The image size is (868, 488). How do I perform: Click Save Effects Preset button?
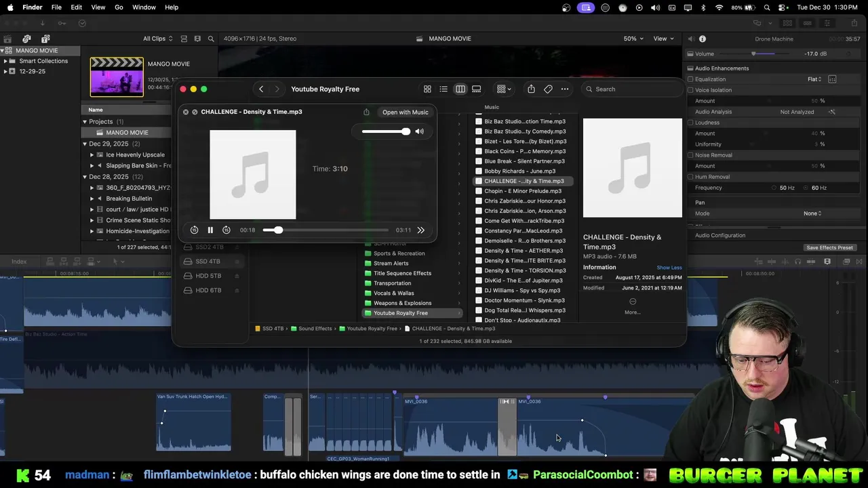click(x=829, y=247)
